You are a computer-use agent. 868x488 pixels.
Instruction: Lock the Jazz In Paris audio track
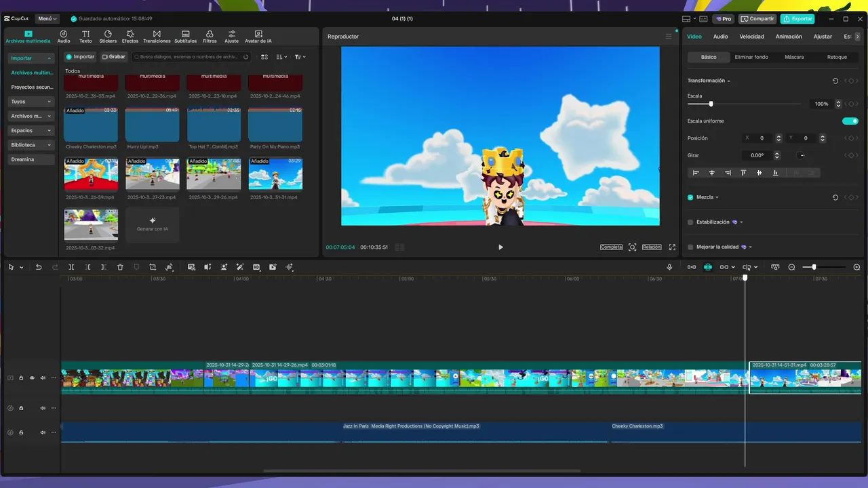(x=21, y=432)
